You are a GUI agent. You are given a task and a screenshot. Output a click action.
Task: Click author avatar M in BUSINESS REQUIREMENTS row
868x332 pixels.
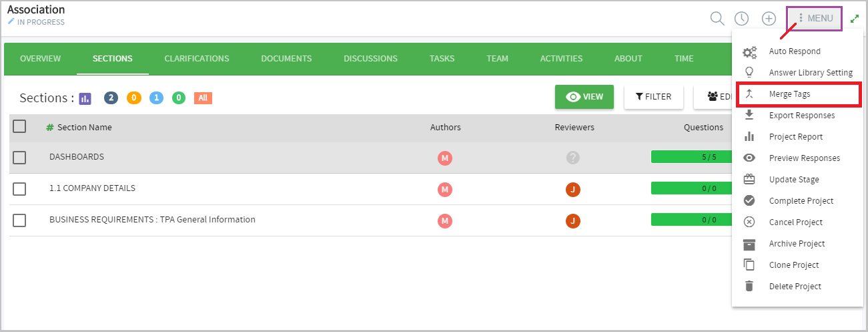445,220
